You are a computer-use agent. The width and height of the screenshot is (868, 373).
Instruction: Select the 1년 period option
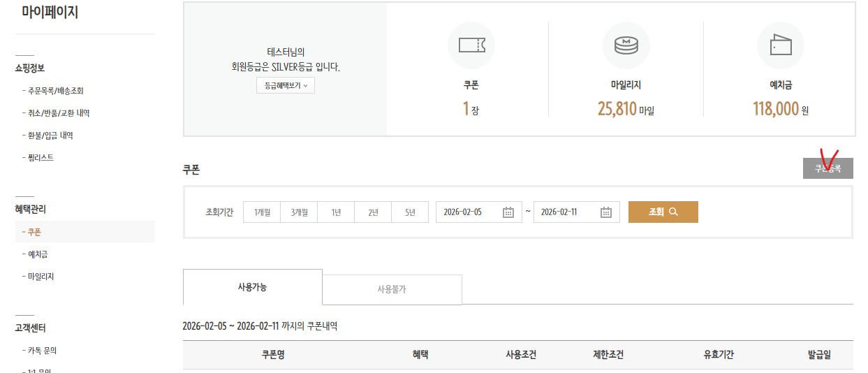point(336,212)
